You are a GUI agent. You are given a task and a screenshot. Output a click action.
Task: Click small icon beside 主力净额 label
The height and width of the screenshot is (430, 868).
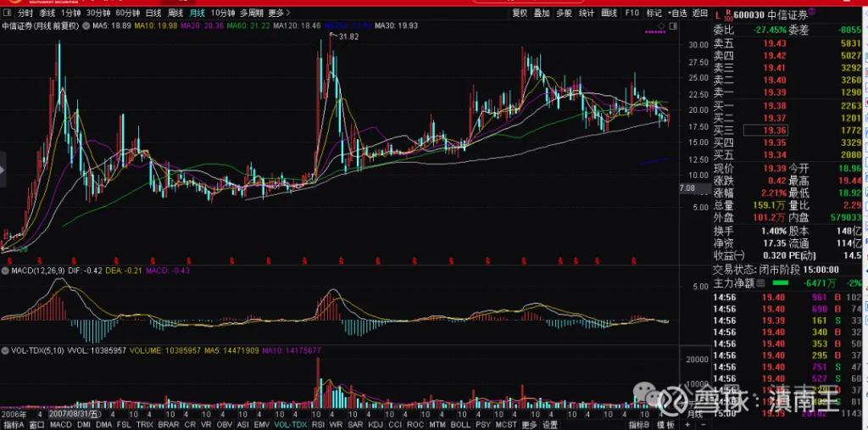point(760,282)
